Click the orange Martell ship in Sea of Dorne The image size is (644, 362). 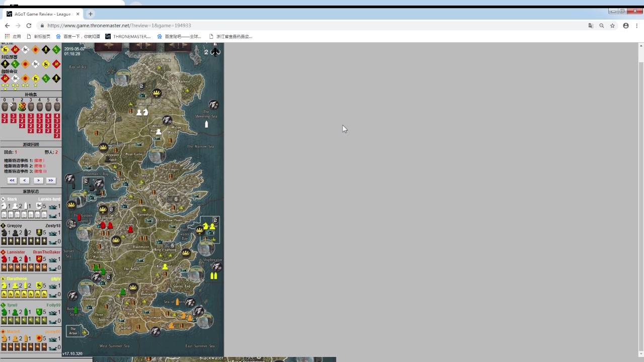(x=177, y=302)
